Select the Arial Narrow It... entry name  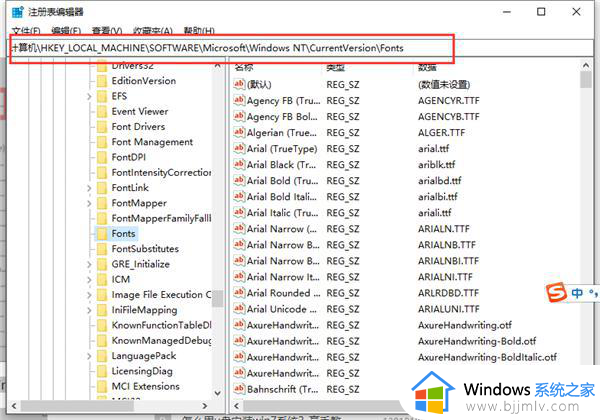283,277
